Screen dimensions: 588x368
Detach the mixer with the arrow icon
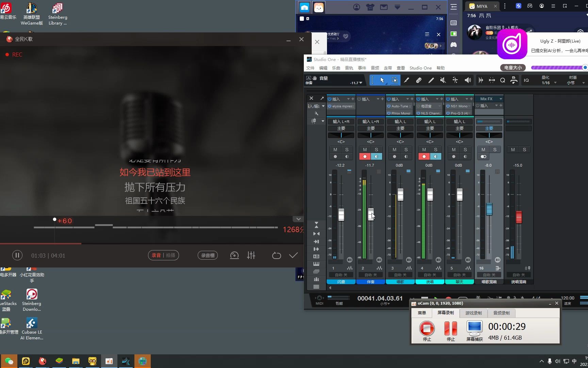(x=322, y=98)
